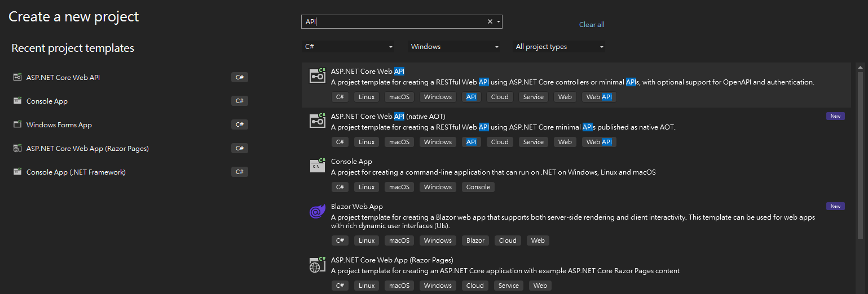Viewport: 868px width, 294px height.
Task: Open the Windows platform filter dropdown
Action: [454, 47]
